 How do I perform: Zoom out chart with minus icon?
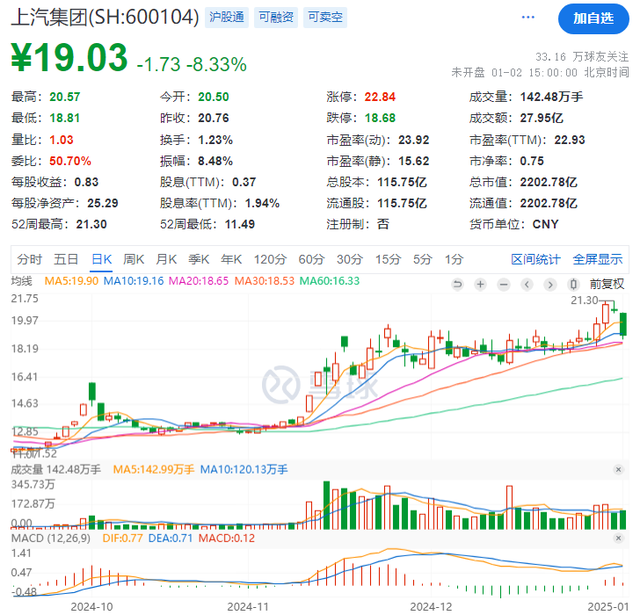coord(504,284)
